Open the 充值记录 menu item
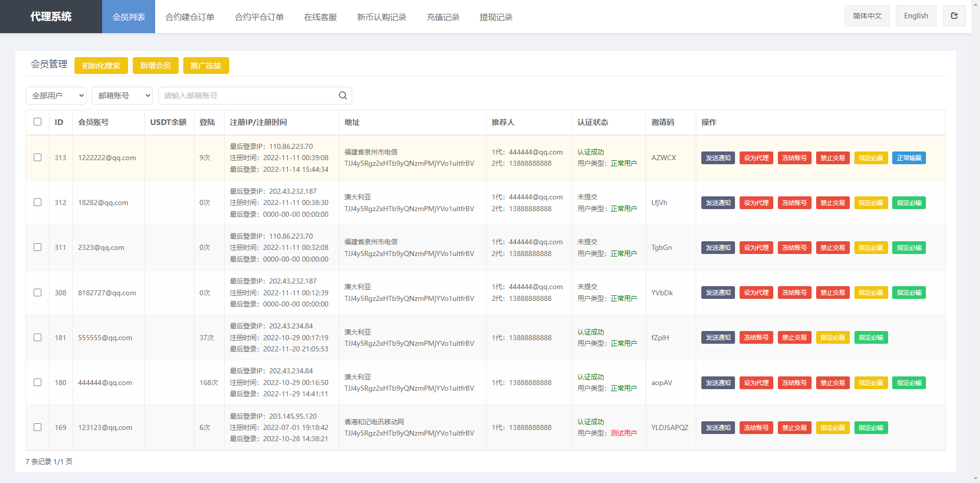This screenshot has width=980, height=483. [x=443, y=17]
